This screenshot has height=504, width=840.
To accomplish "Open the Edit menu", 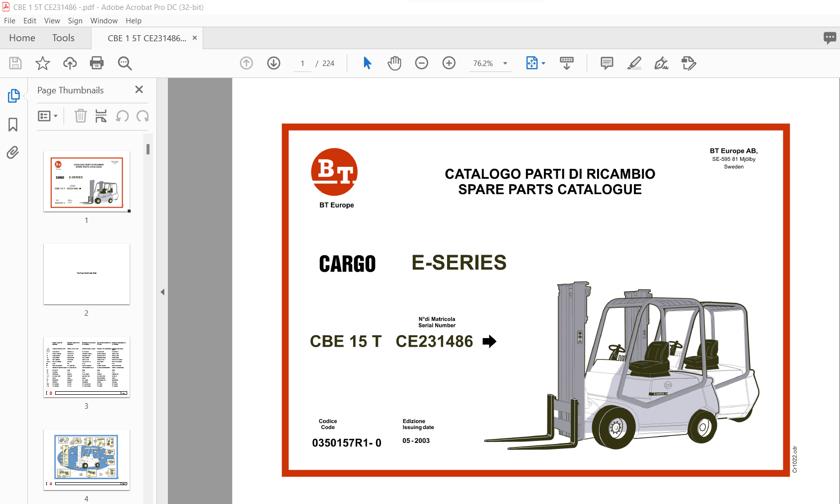I will pyautogui.click(x=30, y=21).
